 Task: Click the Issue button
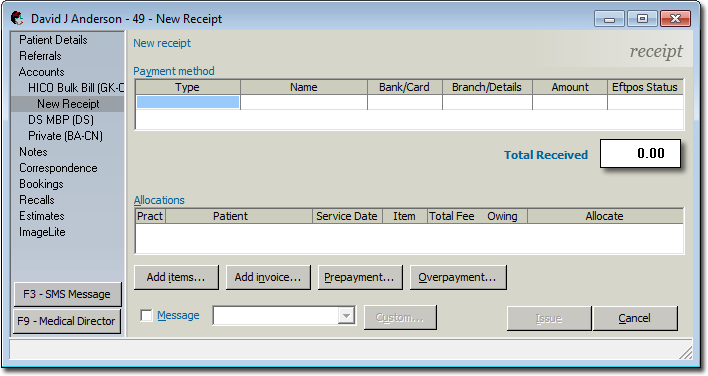[549, 318]
